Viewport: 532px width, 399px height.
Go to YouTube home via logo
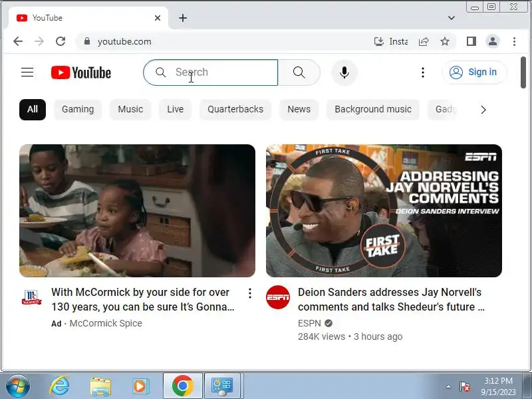coord(81,72)
